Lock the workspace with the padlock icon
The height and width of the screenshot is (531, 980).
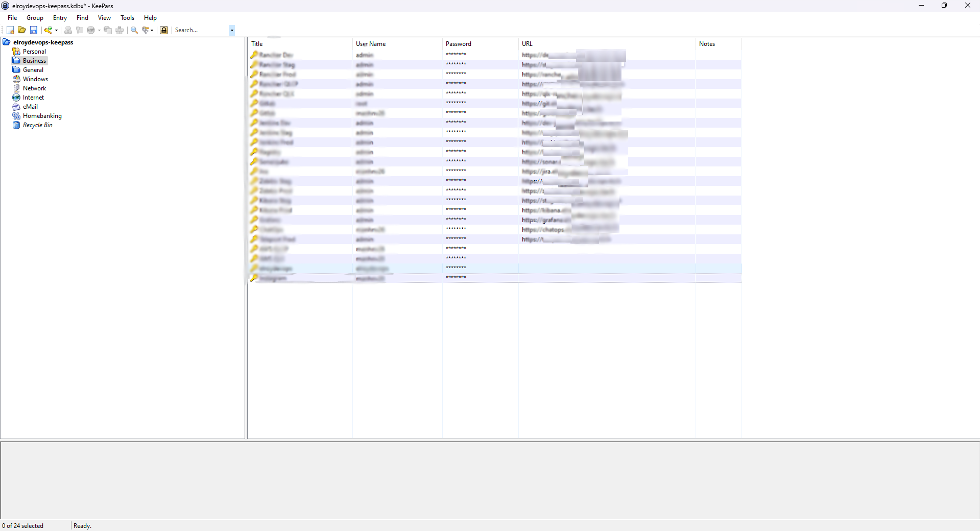pyautogui.click(x=164, y=30)
